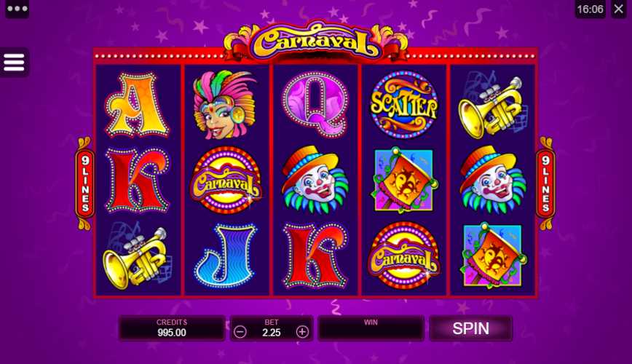Click the left 9 LINES indicator
The height and width of the screenshot is (364, 632).
[85, 183]
